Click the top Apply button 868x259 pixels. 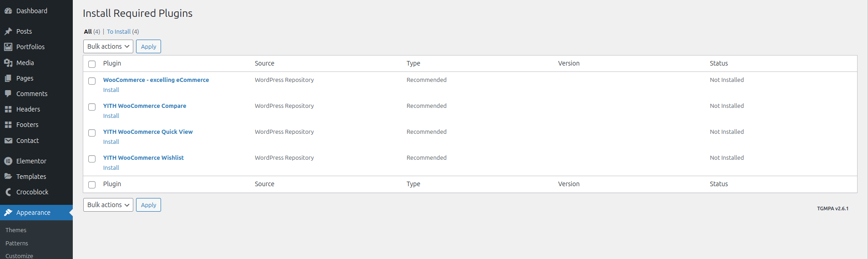(148, 46)
